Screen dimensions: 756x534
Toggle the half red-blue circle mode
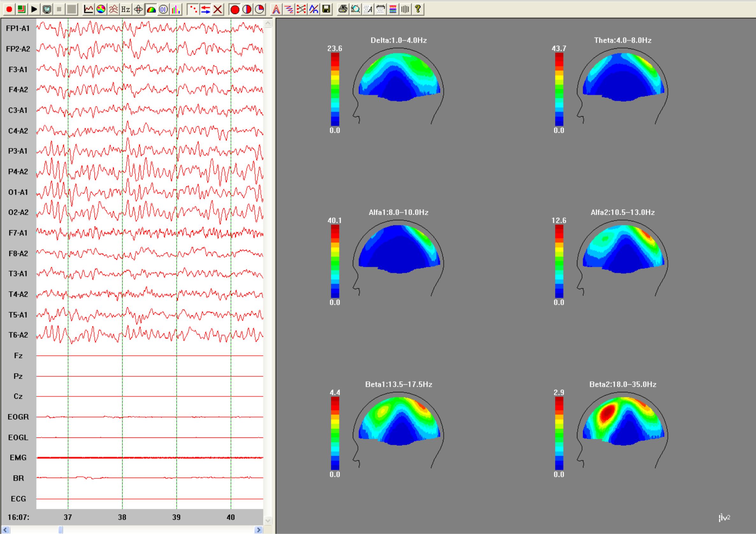247,9
